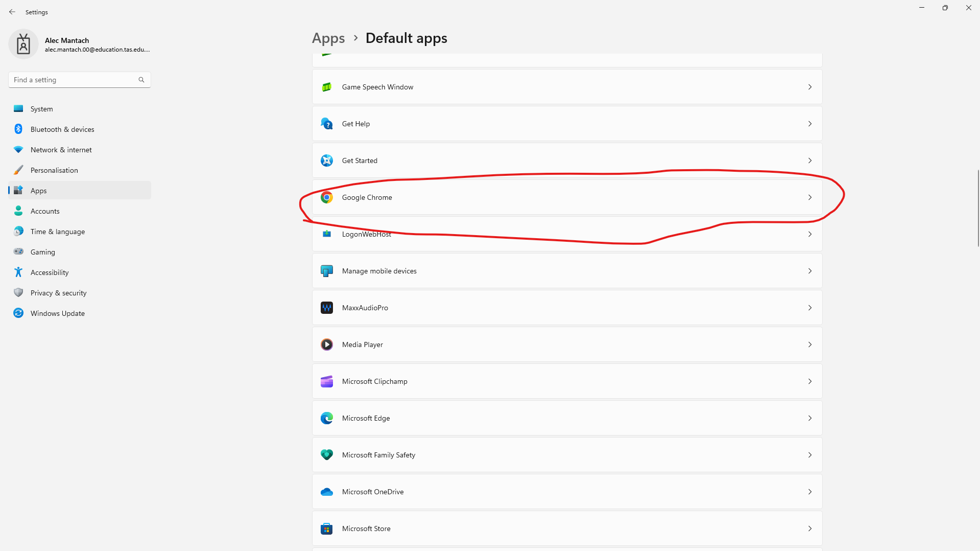Click the Privacy shield icon
The image size is (980, 551).
(18, 293)
